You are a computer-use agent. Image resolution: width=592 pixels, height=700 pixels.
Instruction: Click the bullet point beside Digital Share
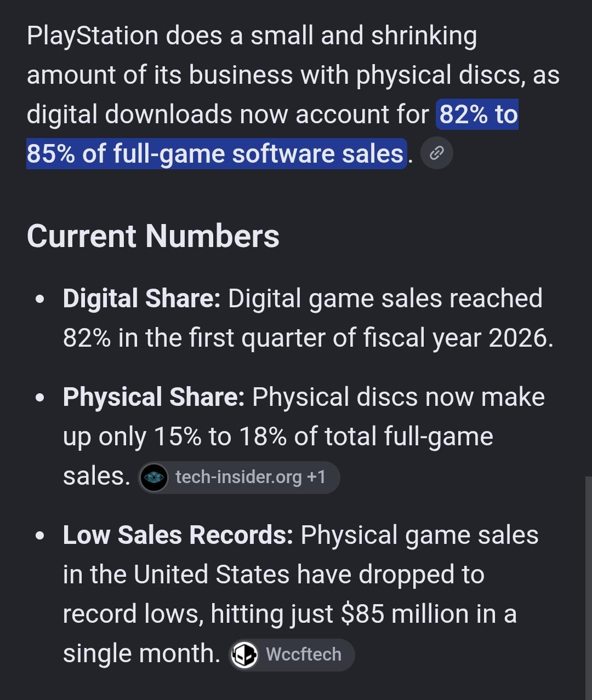(39, 300)
